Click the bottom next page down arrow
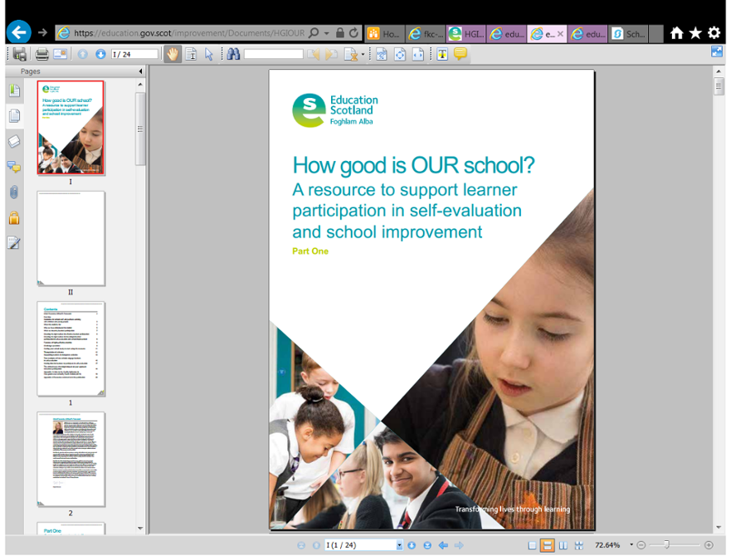 tap(412, 545)
